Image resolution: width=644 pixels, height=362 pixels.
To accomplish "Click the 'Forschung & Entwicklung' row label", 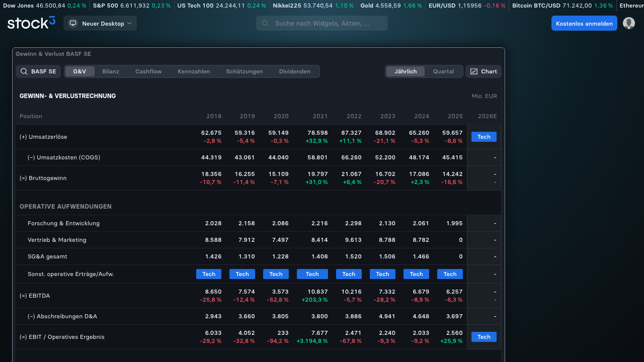I will point(63,223).
